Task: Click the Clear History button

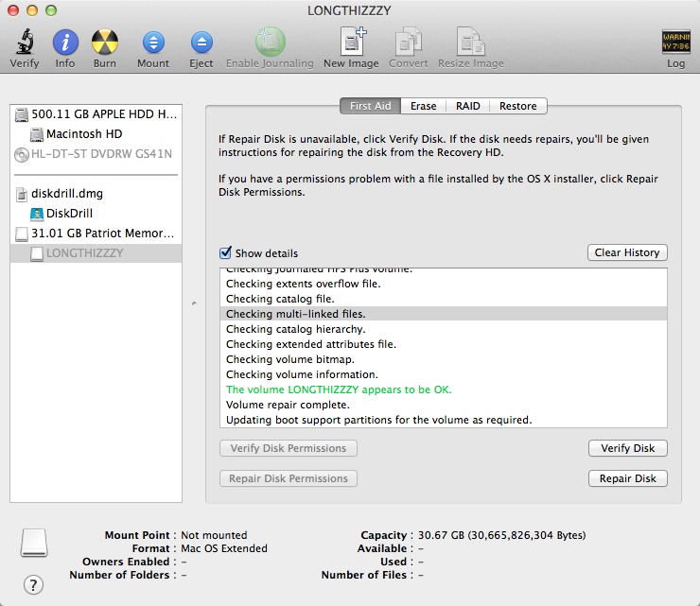Action: [x=627, y=252]
